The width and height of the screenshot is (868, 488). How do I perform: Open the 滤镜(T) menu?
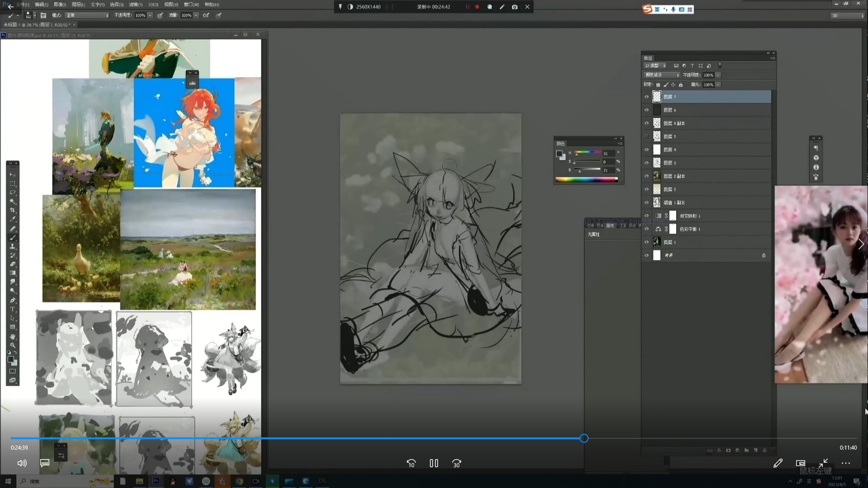tap(135, 5)
